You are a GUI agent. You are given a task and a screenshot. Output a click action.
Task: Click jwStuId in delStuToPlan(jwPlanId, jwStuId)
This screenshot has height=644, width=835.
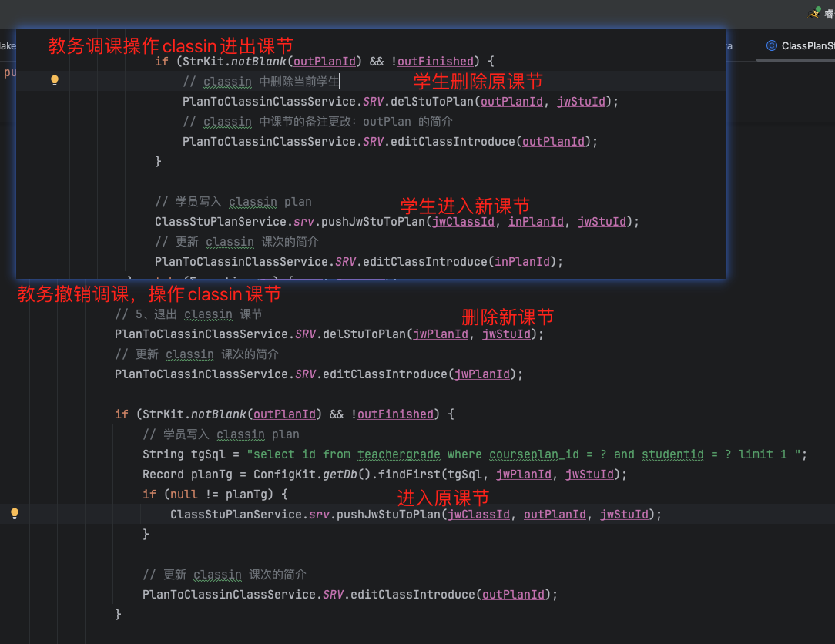tap(506, 334)
